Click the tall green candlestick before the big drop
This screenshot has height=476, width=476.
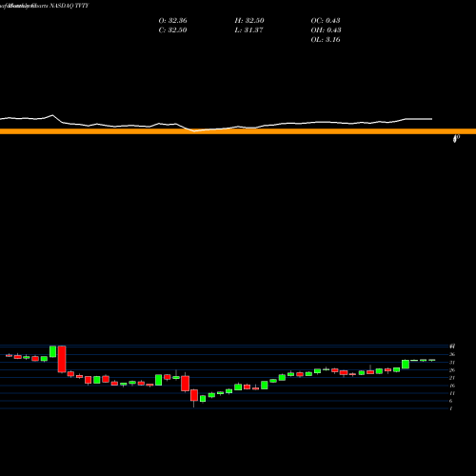[x=53, y=351]
